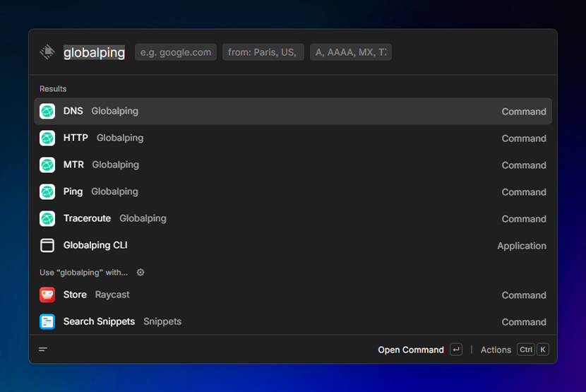Click the DNS Globalping icon
586x392 pixels.
coord(47,111)
